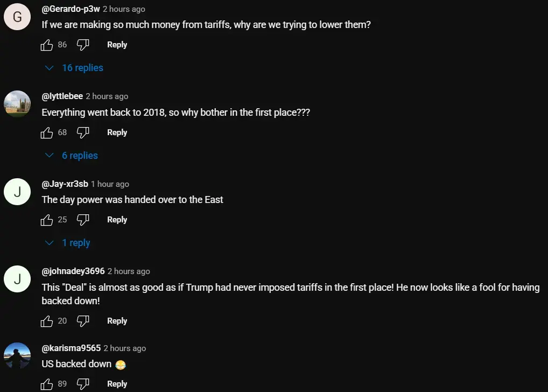
Task: Dislike the comment by @Gerardo-p3w
Action: point(82,45)
